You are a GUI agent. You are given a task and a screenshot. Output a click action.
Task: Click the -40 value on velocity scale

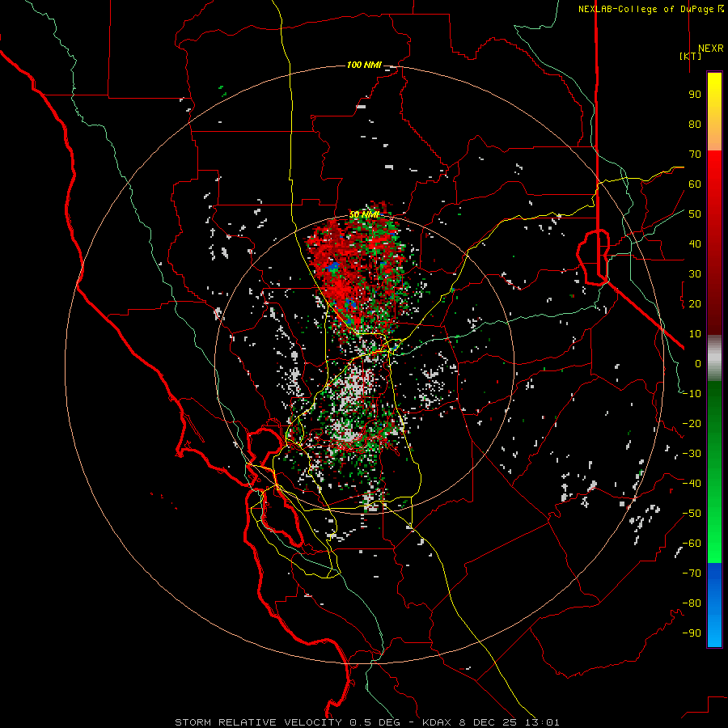tap(692, 484)
